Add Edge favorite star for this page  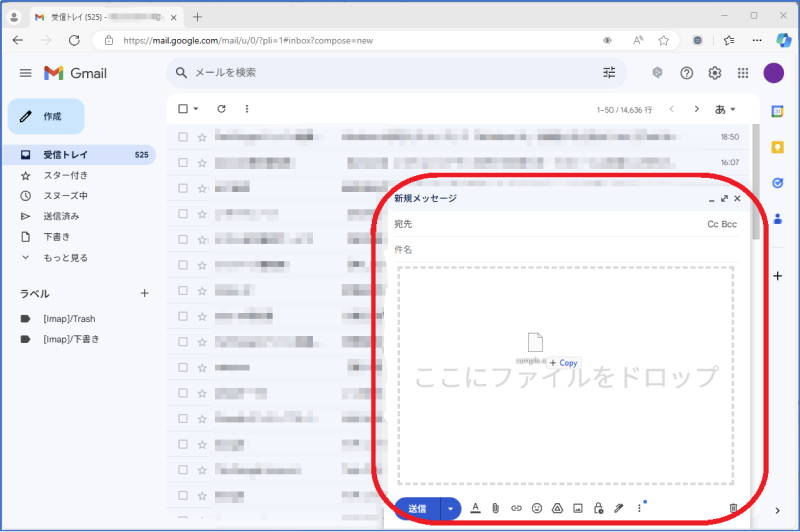point(663,40)
